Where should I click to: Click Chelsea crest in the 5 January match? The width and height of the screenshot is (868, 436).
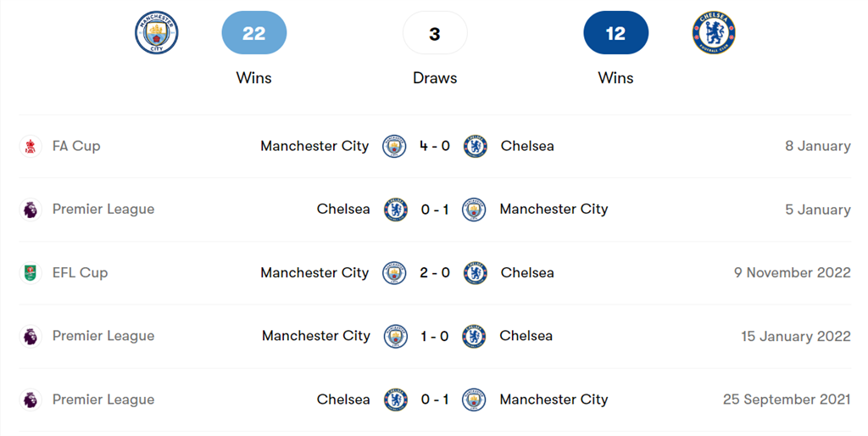pos(395,210)
